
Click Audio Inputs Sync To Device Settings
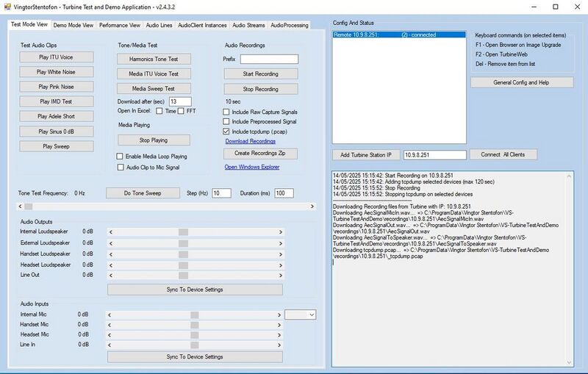click(195, 357)
